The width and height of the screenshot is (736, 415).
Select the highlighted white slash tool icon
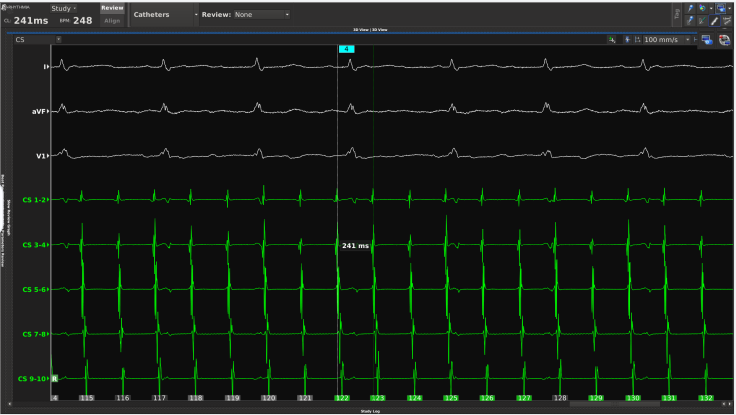click(x=713, y=20)
